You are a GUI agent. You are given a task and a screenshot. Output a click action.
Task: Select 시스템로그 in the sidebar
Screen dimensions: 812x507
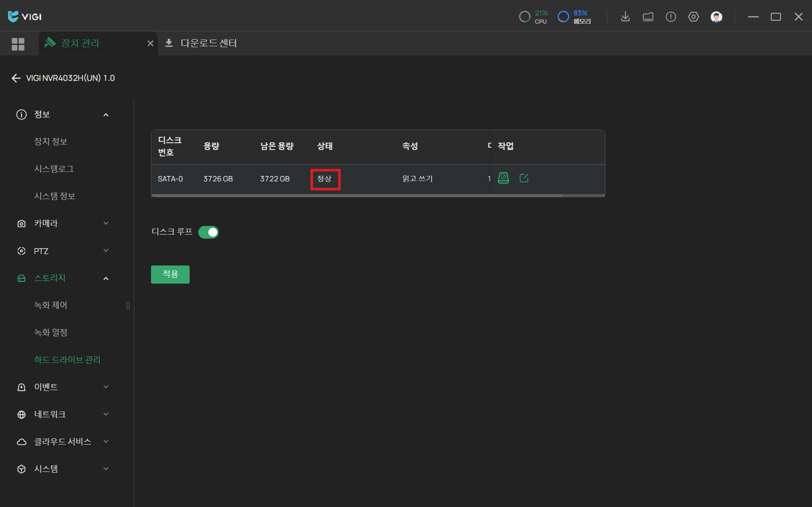point(54,169)
